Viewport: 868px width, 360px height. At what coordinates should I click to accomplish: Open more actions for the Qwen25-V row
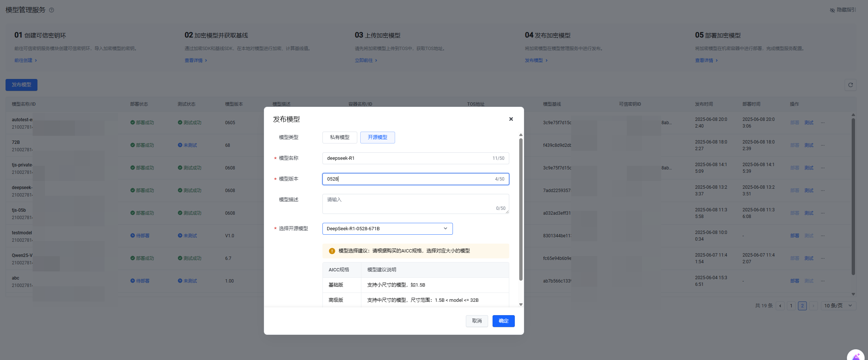point(823,258)
